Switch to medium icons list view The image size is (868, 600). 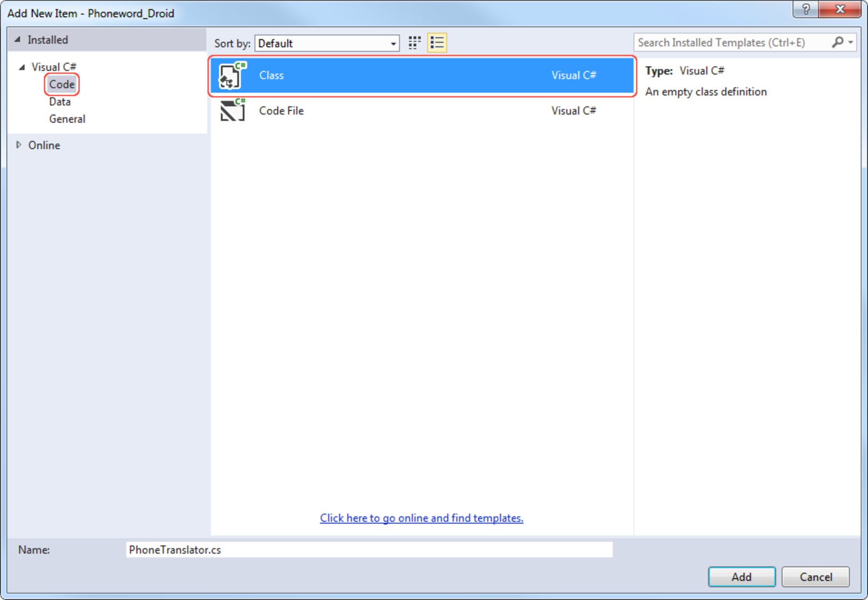(437, 43)
